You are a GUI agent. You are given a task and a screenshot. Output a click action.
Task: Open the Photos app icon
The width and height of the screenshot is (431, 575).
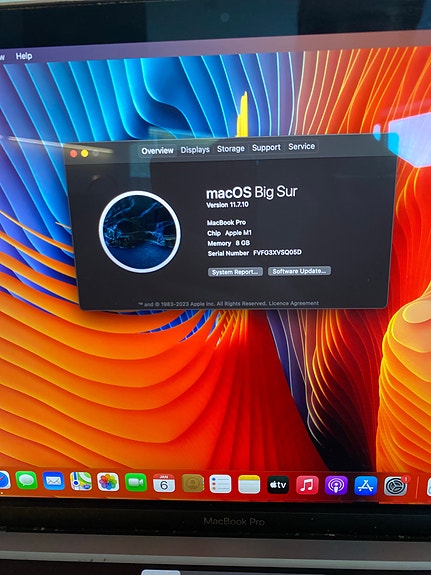click(x=108, y=482)
